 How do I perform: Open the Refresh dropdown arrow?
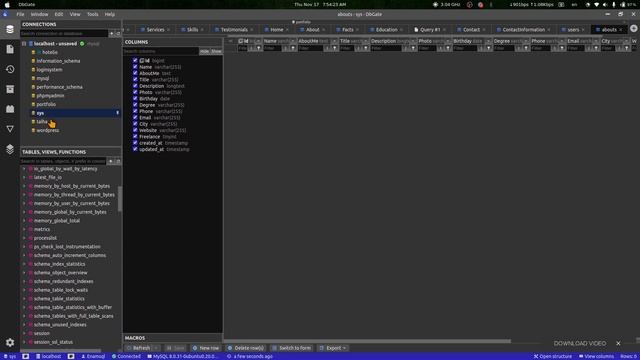coord(156,348)
